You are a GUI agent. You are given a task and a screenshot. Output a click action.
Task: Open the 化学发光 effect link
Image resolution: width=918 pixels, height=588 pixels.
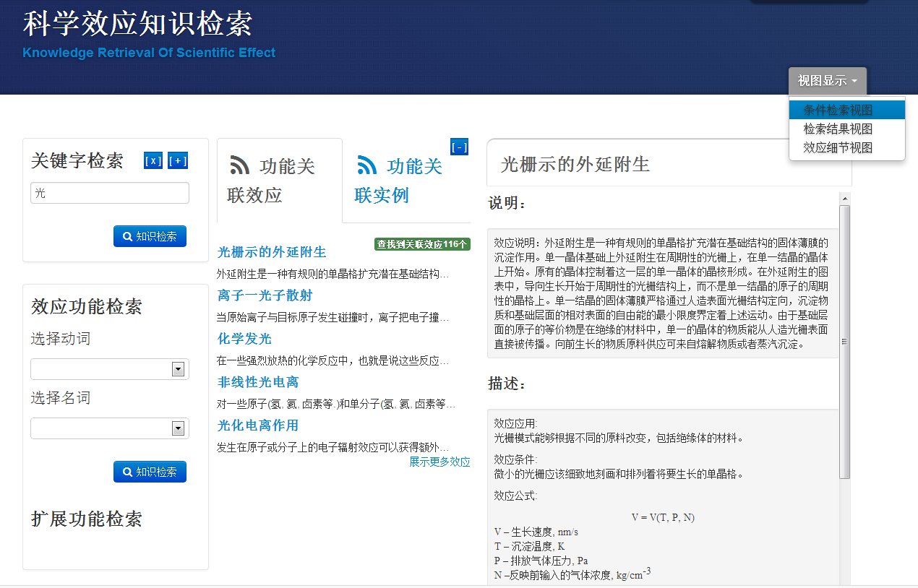pos(244,339)
